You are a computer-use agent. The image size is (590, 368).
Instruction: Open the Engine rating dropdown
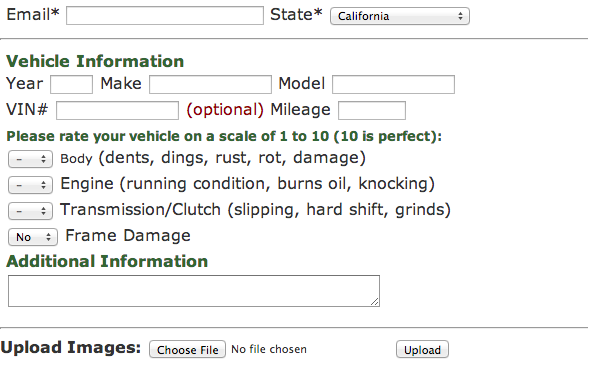(x=30, y=185)
